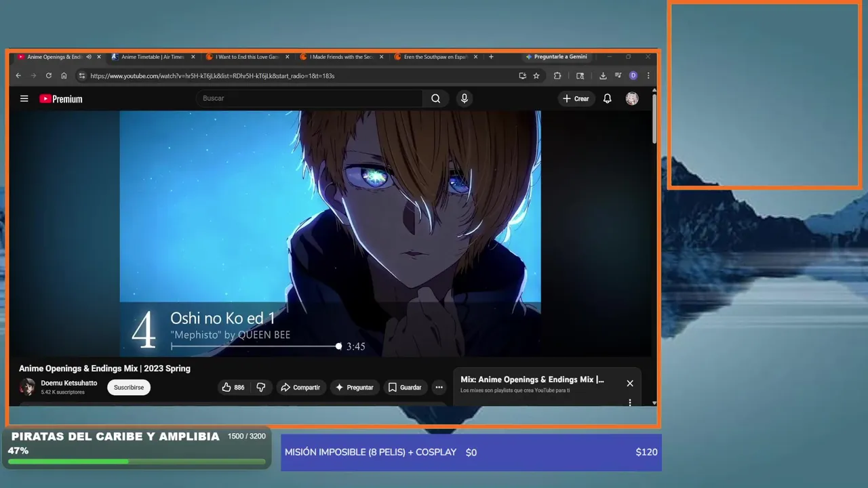868x488 pixels.
Task: Open the media controls icon in toolbar
Action: point(618,76)
